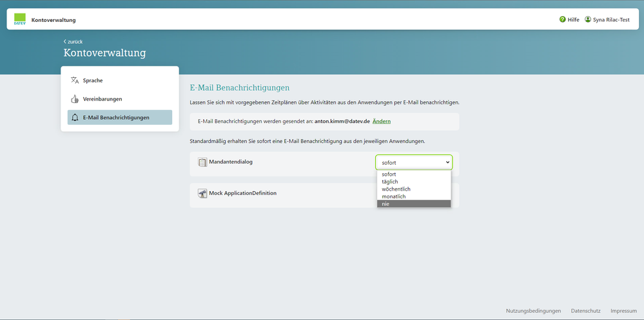Open the Nutzungsbedingungen footer link
644x320 pixels.
pos(533,310)
